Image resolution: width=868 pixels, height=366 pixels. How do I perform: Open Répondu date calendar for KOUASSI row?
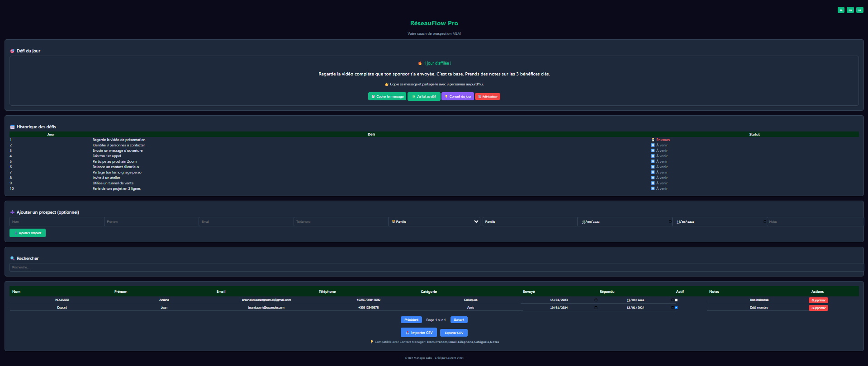point(672,300)
